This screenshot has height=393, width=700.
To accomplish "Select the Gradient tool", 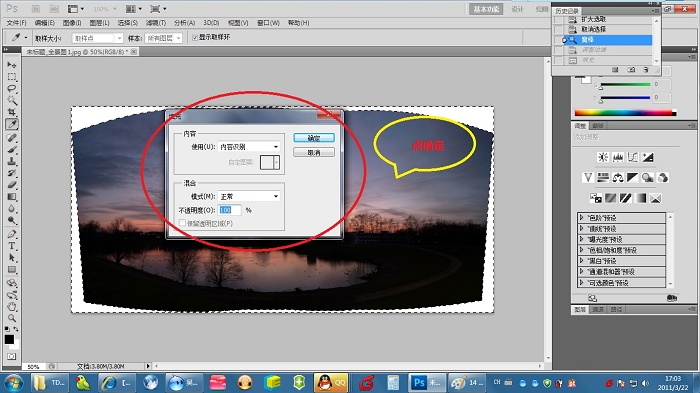I will click(12, 196).
